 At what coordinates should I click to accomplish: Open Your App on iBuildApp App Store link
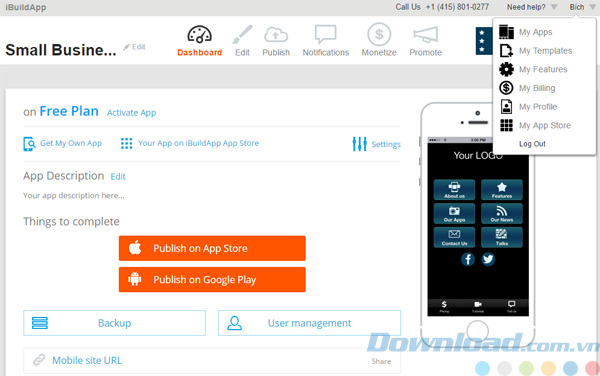tap(198, 143)
